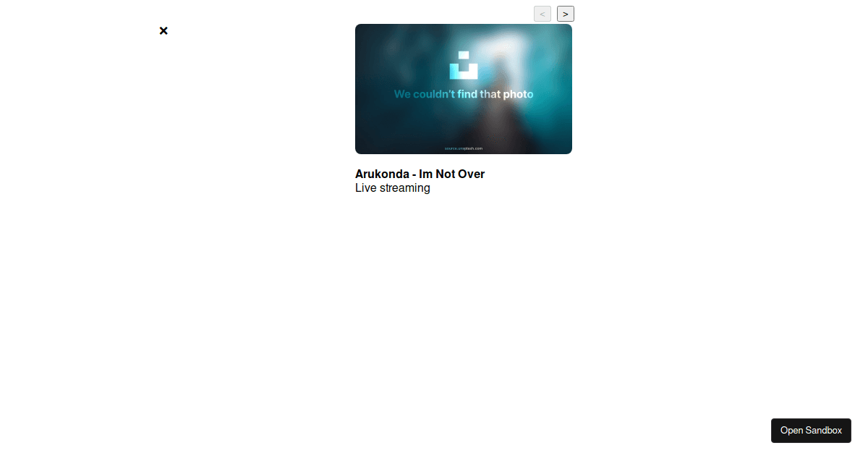Click the word 'Sandbox' on the dark button

pyautogui.click(x=823, y=430)
